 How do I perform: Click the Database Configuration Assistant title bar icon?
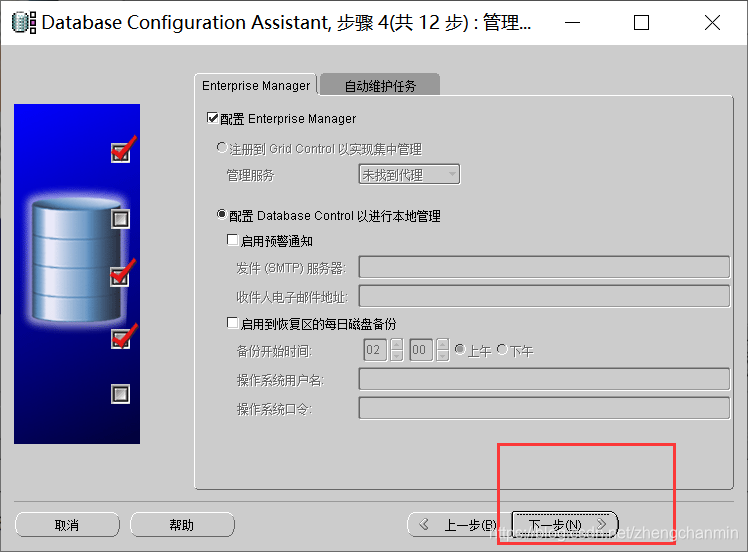(x=24, y=22)
